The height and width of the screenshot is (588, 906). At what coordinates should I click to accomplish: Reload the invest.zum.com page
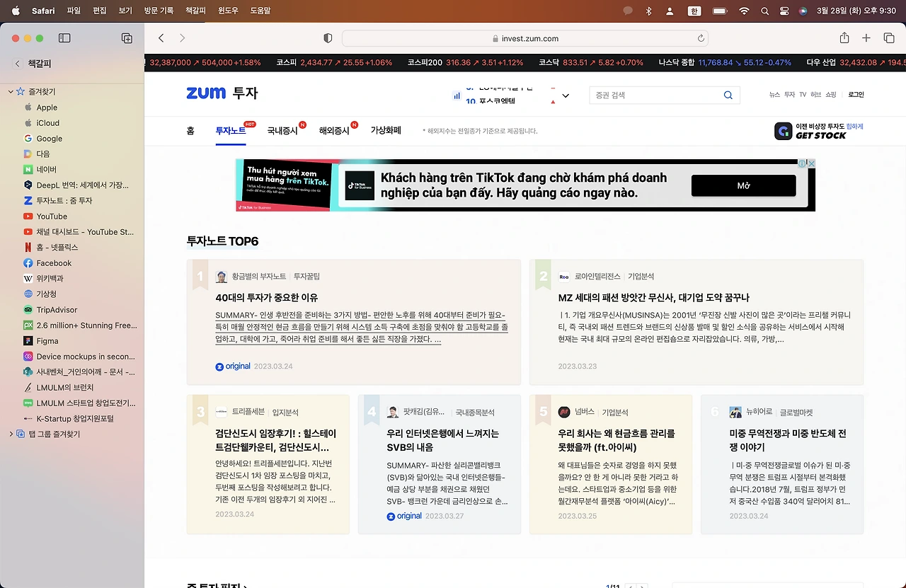(701, 38)
